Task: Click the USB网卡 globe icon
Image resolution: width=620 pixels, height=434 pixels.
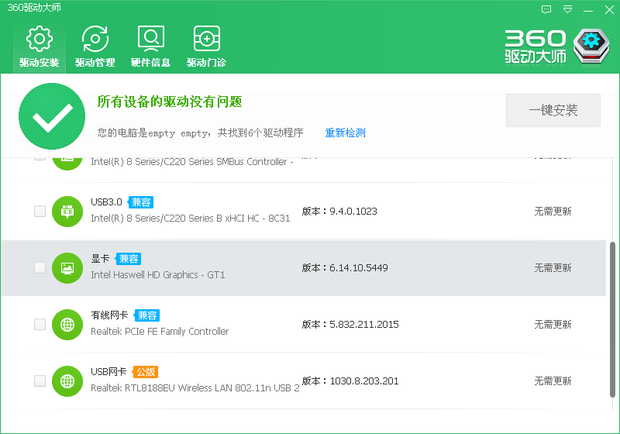Action: point(67,381)
